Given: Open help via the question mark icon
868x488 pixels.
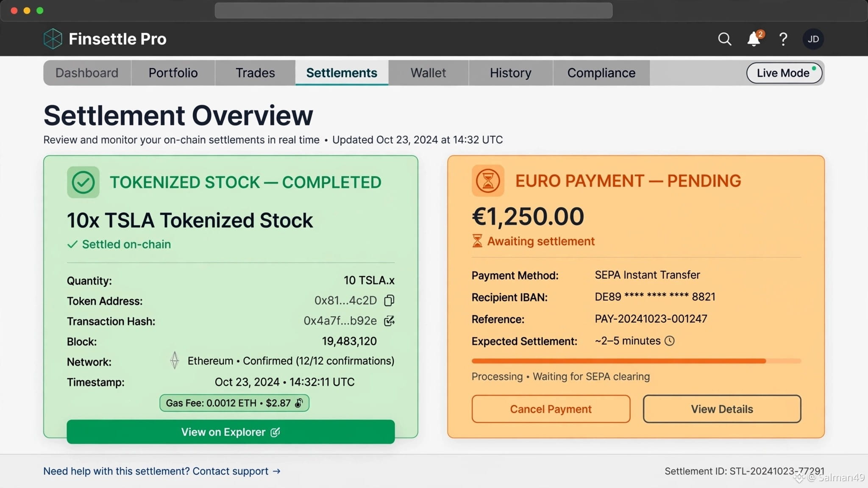Looking at the screenshot, I should [x=783, y=39].
